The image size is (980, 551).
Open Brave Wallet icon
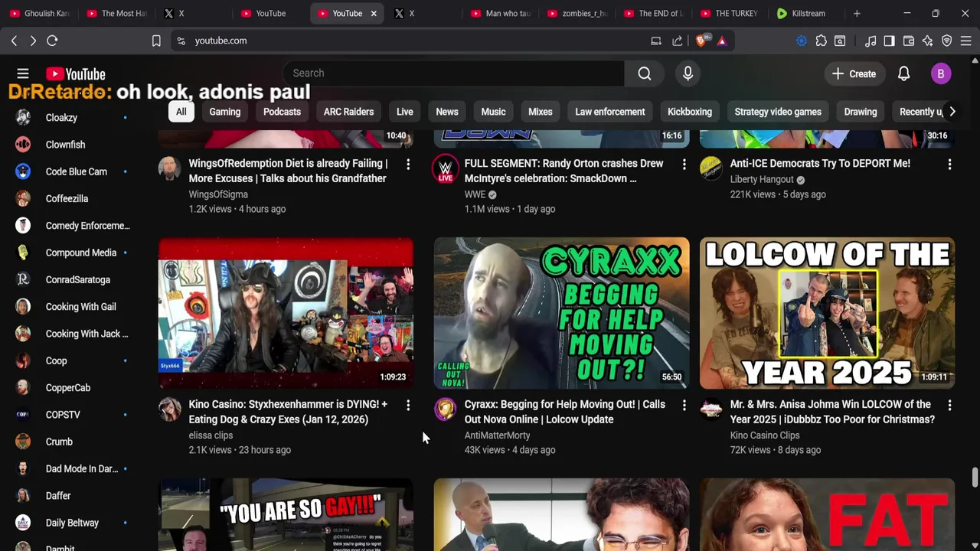909,41
